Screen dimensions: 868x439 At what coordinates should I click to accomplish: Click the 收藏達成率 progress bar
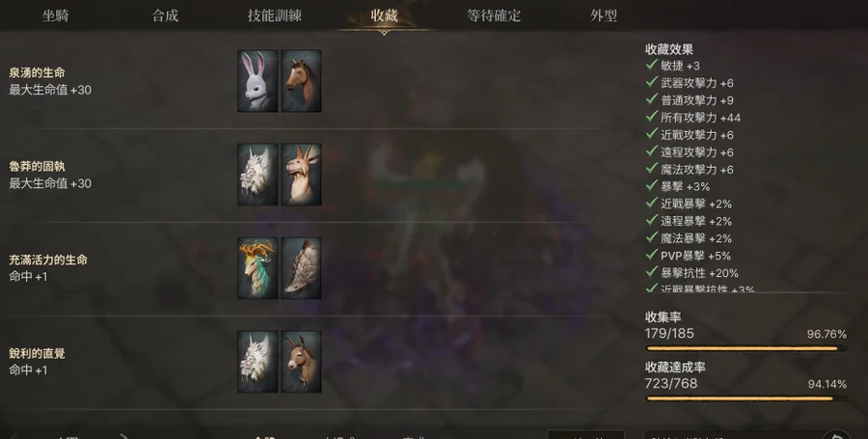coord(746,398)
